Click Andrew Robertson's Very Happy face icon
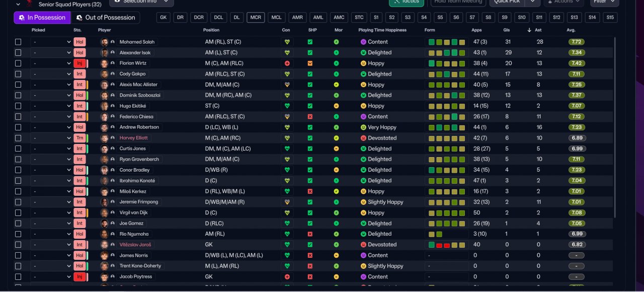The width and height of the screenshot is (644, 292). pyautogui.click(x=363, y=127)
